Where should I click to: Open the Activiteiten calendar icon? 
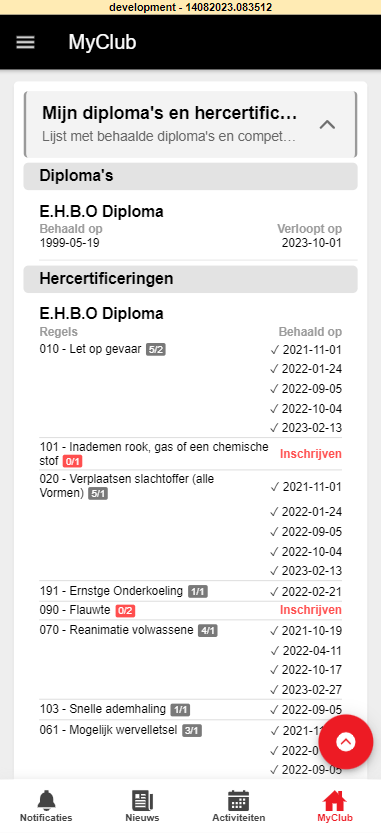[x=239, y=800]
